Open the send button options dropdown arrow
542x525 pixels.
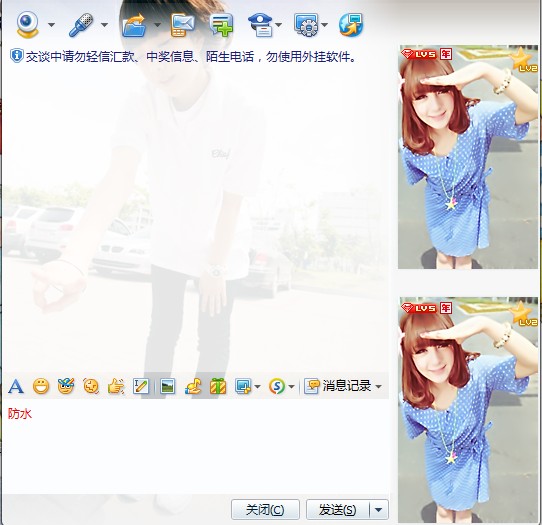(379, 509)
